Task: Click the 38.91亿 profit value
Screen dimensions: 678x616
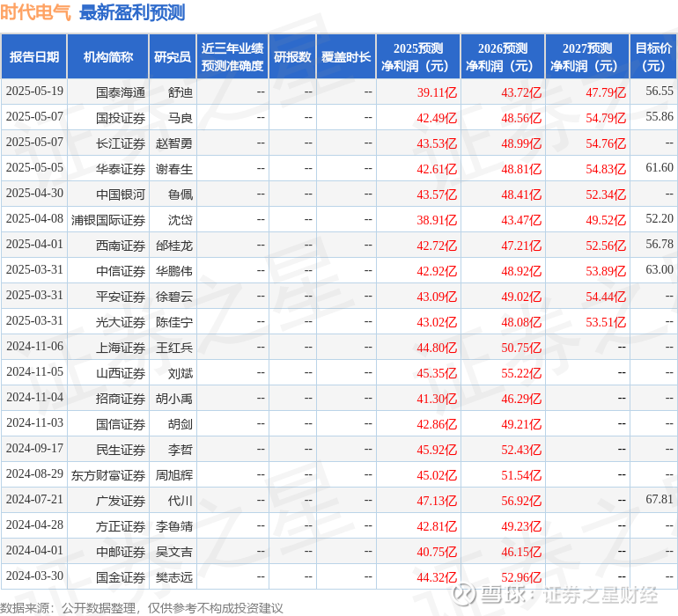Action: click(437, 220)
